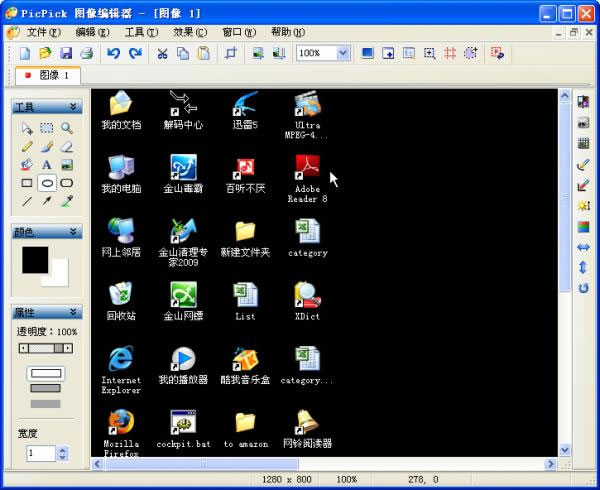The image size is (600, 490).
Task: Select the gray fill without border style
Action: pyautogui.click(x=46, y=404)
